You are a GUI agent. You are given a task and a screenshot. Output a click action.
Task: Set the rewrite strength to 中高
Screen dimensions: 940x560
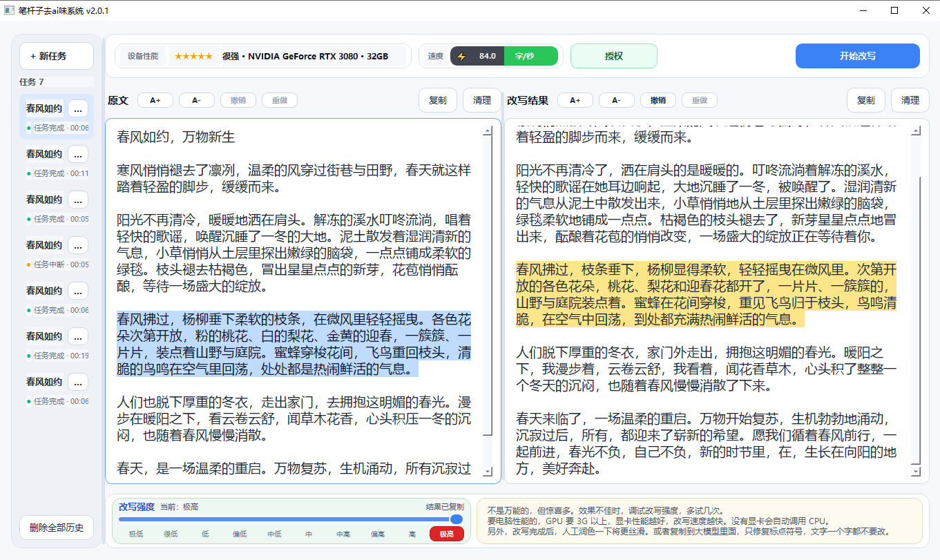(343, 534)
